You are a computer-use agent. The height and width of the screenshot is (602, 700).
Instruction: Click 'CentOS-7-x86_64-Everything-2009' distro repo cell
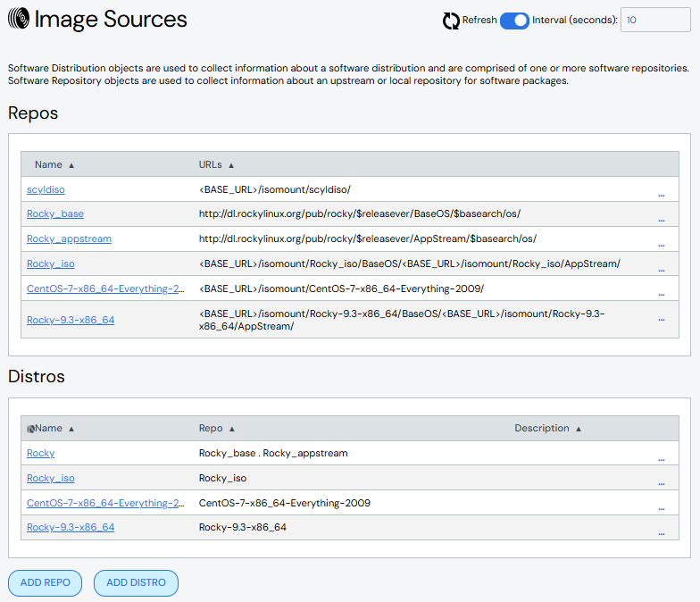[284, 504]
